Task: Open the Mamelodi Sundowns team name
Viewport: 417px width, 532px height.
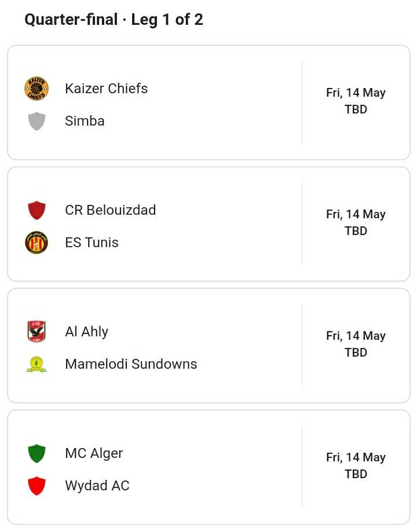Action: 131,364
